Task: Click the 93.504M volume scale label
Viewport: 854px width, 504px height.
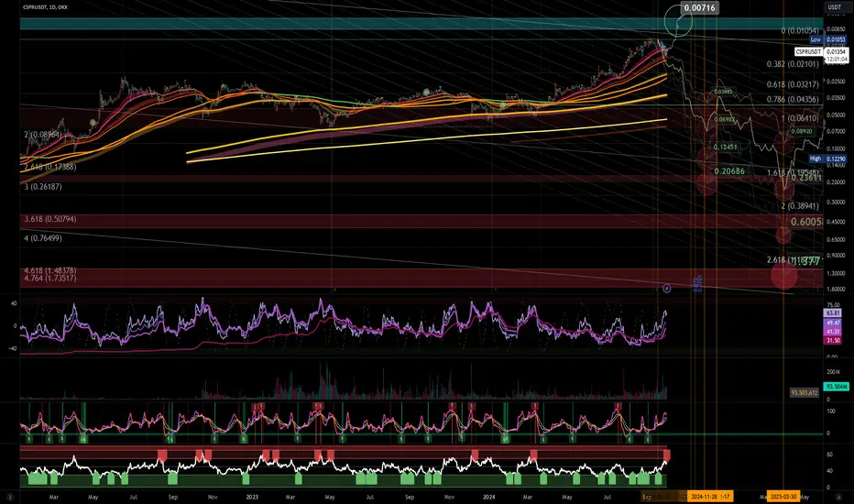Action: [x=837, y=387]
